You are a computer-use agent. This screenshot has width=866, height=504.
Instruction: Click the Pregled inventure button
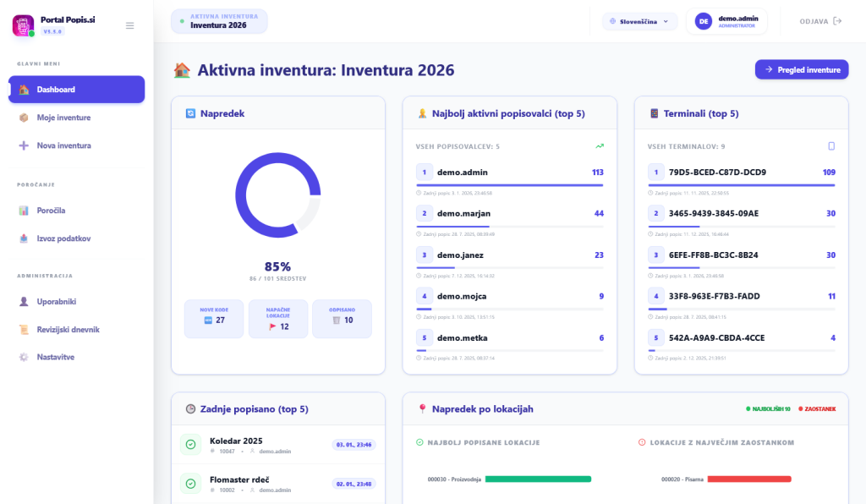click(801, 69)
